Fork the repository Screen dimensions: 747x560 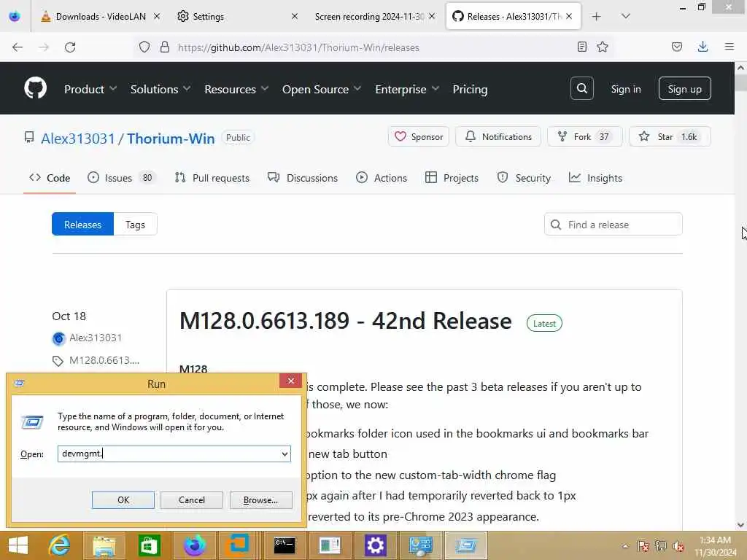coord(584,136)
